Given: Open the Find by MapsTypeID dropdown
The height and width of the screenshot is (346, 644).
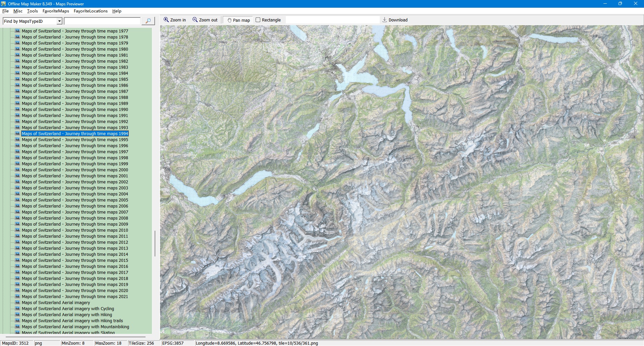Looking at the screenshot, I should tap(59, 21).
